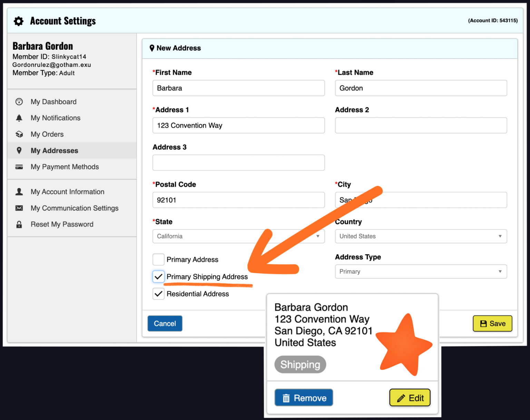Navigate to My Account Information

[x=67, y=192]
